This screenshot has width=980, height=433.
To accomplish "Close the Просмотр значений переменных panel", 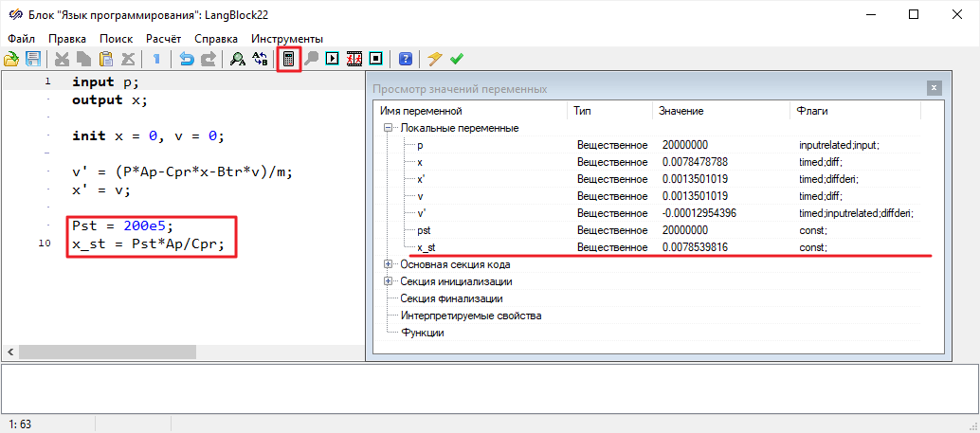I will (x=934, y=88).
